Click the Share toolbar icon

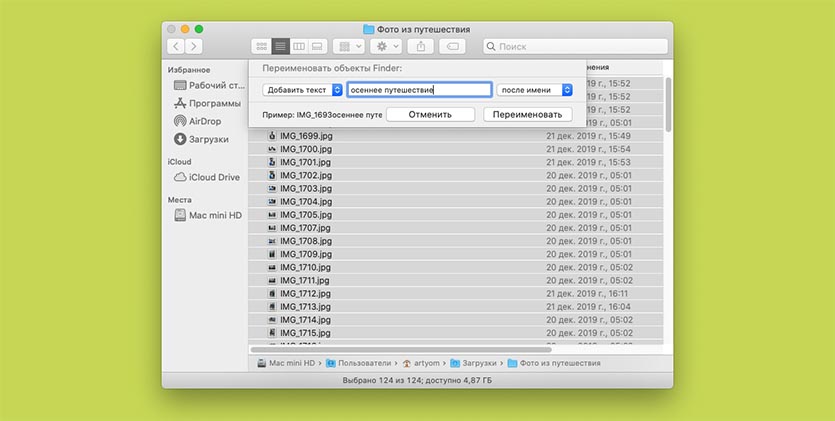421,46
